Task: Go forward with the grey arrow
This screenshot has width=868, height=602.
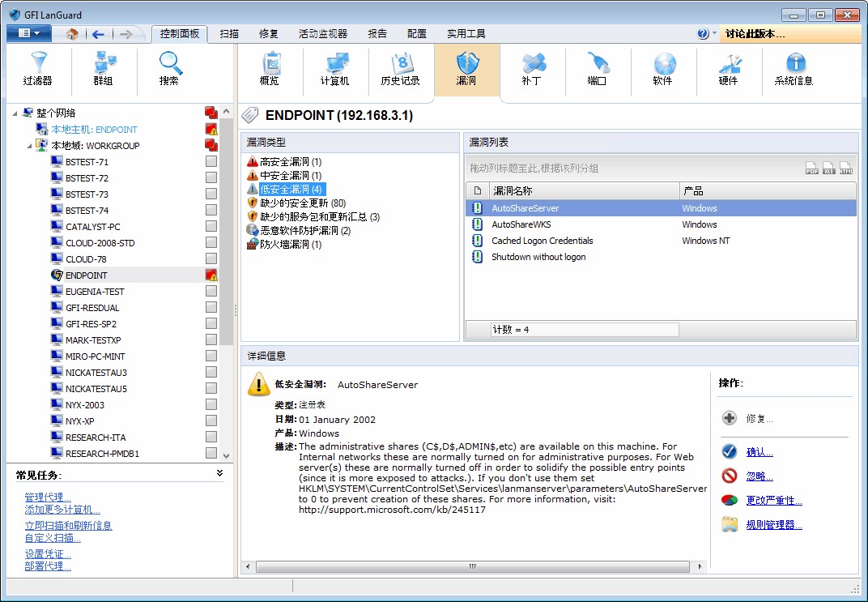Action: tap(126, 34)
